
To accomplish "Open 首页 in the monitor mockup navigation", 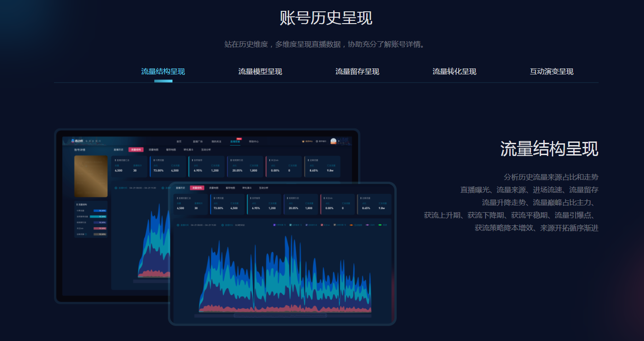I will (x=179, y=141).
